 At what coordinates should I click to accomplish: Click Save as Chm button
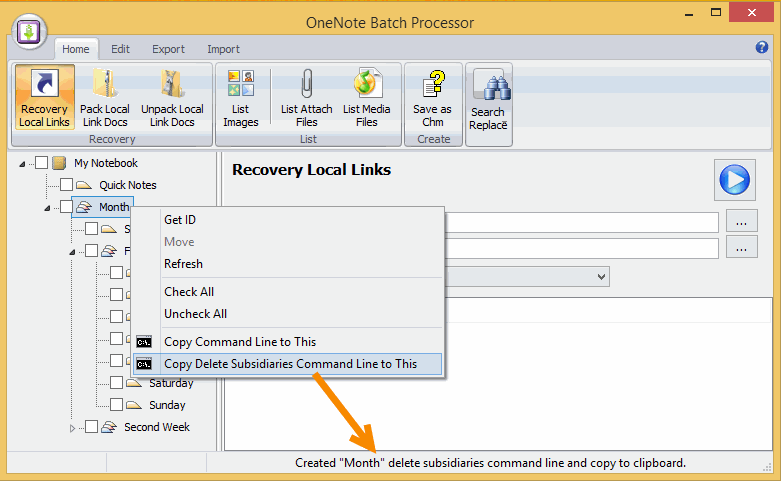click(433, 97)
